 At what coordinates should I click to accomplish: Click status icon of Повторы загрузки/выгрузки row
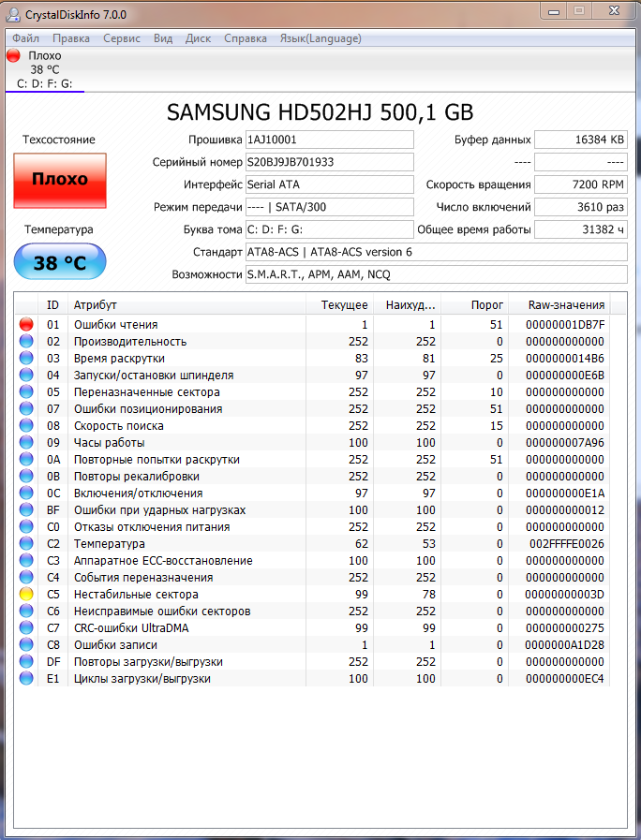click(x=26, y=662)
